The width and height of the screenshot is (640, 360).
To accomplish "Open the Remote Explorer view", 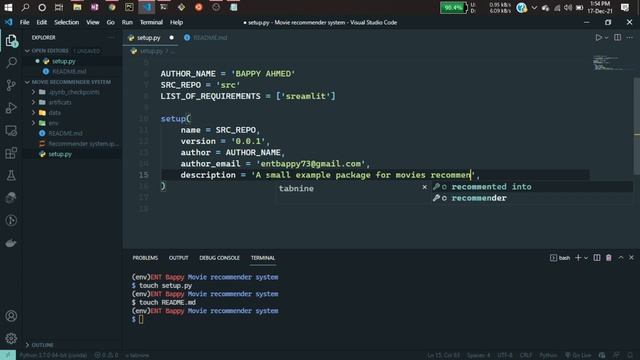I will pyautogui.click(x=11, y=131).
